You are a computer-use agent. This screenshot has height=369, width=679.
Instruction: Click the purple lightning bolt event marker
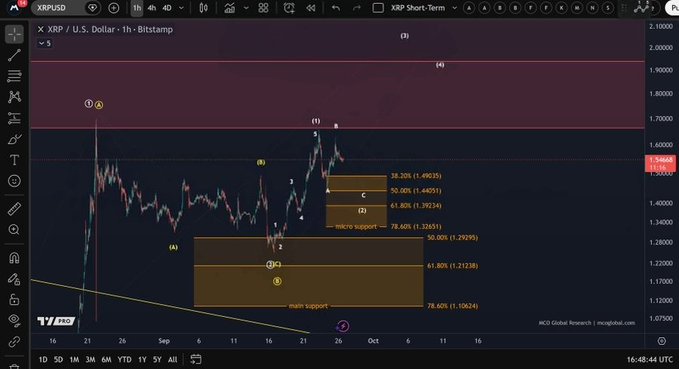[x=343, y=326]
